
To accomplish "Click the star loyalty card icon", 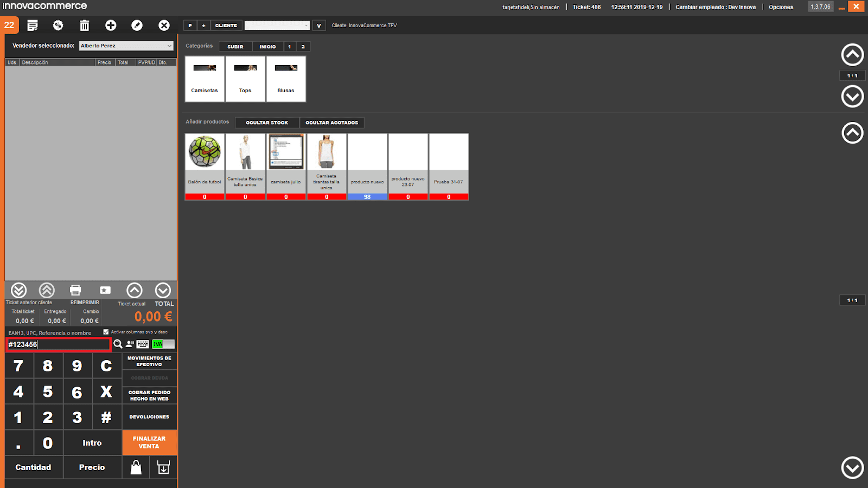I will (105, 290).
